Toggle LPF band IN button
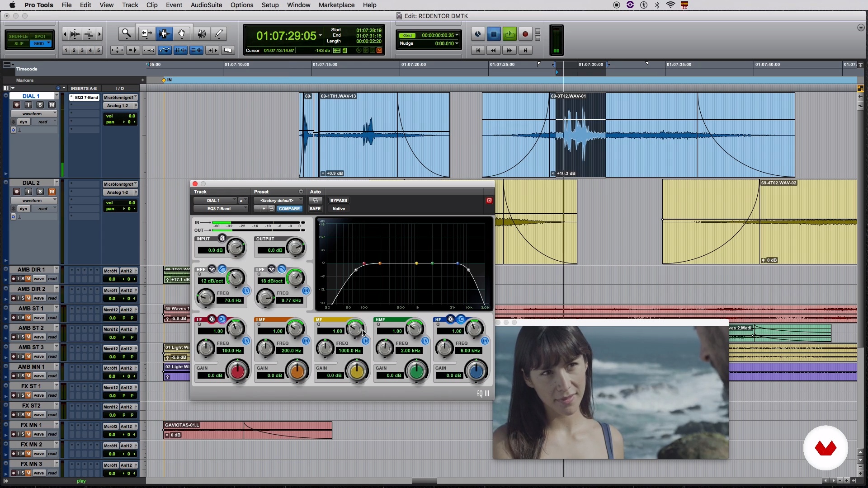868x488 pixels. click(306, 291)
